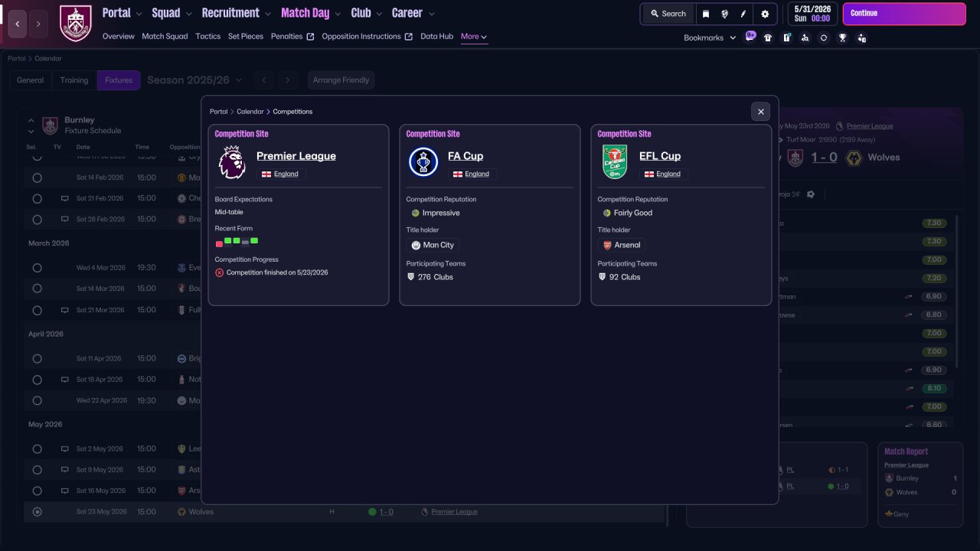The width and height of the screenshot is (980, 551).
Task: Open the Bookmarks dropdown
Action: pyautogui.click(x=710, y=37)
